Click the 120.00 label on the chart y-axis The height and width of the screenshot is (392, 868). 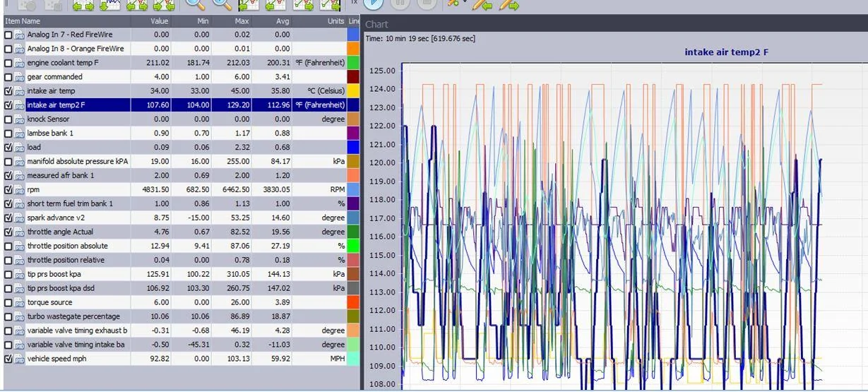382,163
